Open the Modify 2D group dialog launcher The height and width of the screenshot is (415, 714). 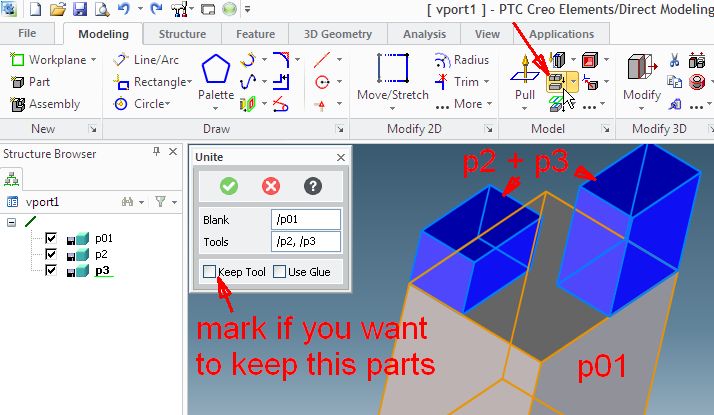pos(489,129)
